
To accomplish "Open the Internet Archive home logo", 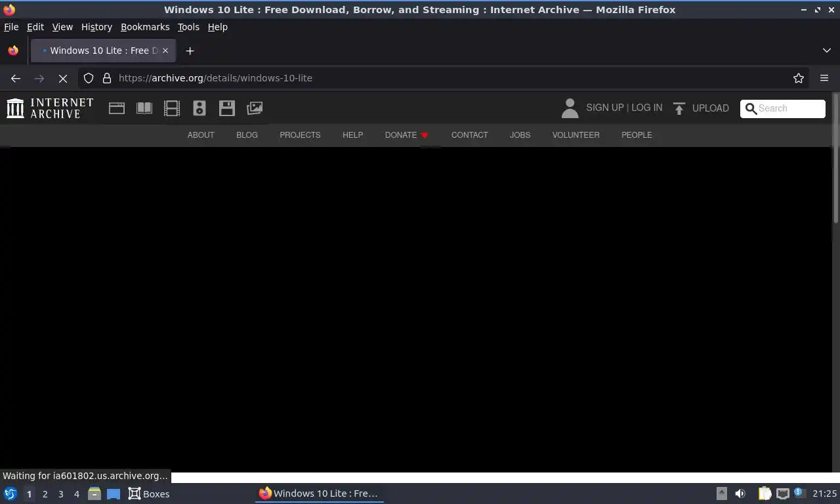I will [50, 108].
